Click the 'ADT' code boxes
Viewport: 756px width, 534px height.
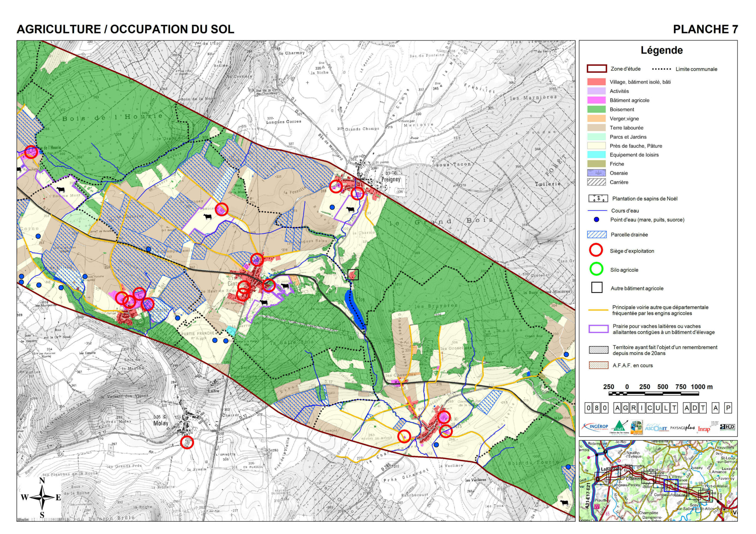coord(695,408)
